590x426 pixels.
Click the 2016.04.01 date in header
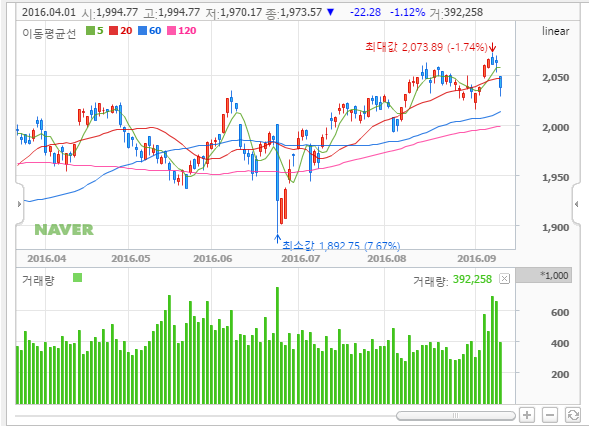(49, 12)
